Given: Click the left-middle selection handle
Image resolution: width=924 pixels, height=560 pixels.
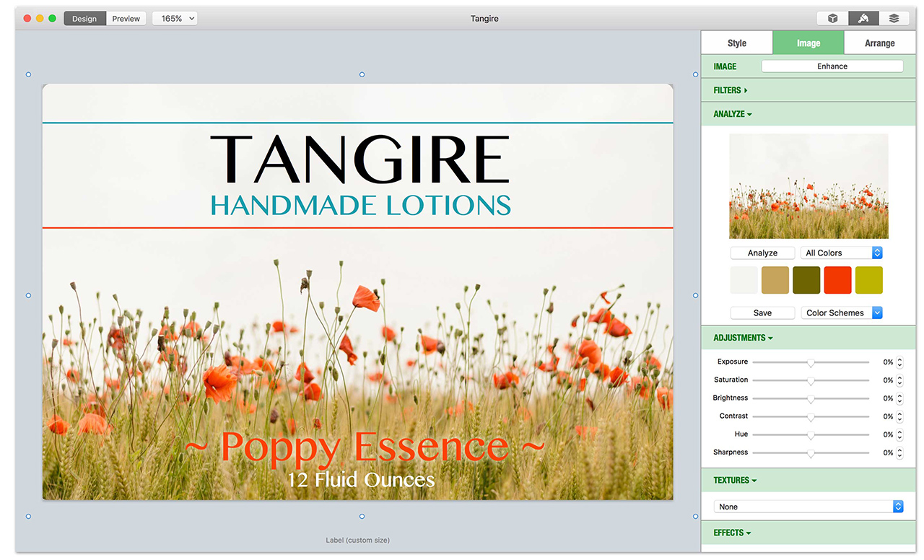Looking at the screenshot, I should coord(28,295).
